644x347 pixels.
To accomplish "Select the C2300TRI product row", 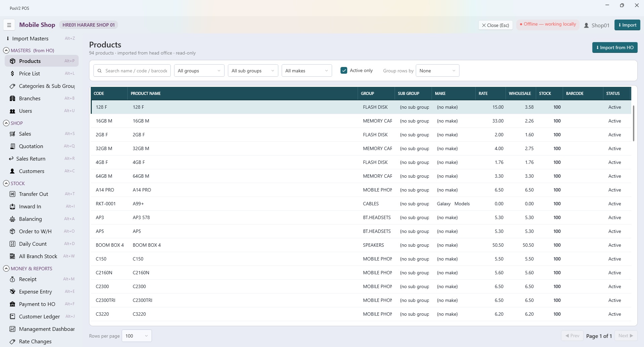I will 361,300.
